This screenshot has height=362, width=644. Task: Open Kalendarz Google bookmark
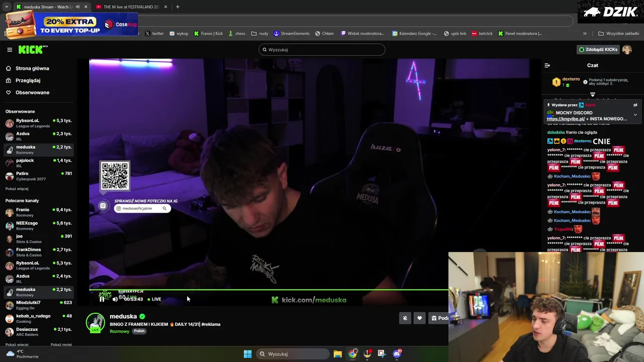pyautogui.click(x=415, y=34)
